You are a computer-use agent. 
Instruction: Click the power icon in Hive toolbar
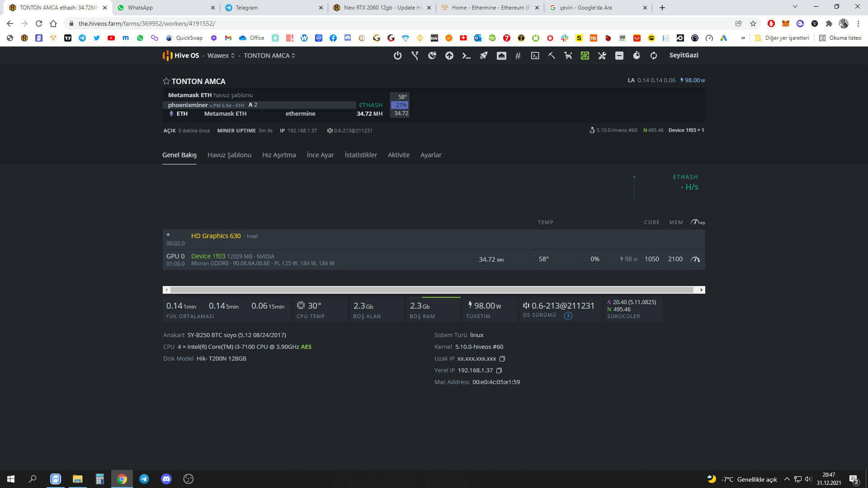pos(397,56)
